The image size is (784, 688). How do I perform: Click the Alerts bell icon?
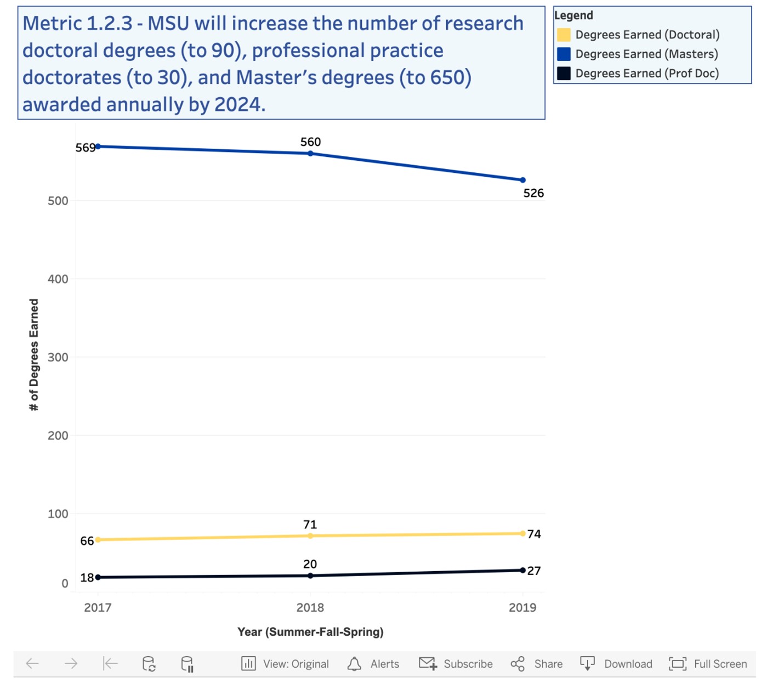point(354,664)
